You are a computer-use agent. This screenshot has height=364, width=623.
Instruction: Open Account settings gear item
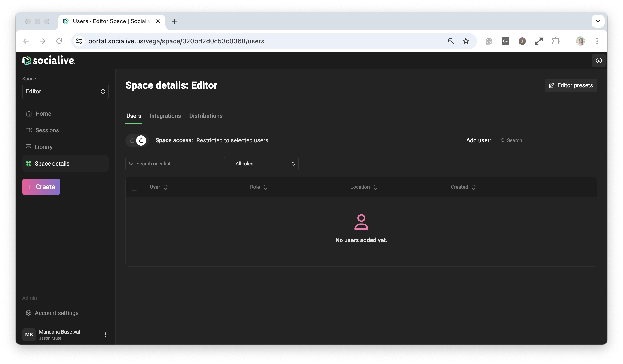coord(56,313)
